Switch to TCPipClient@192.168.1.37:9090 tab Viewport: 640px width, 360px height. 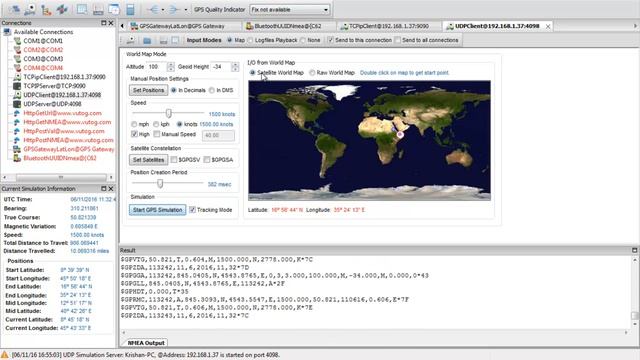tap(389, 26)
